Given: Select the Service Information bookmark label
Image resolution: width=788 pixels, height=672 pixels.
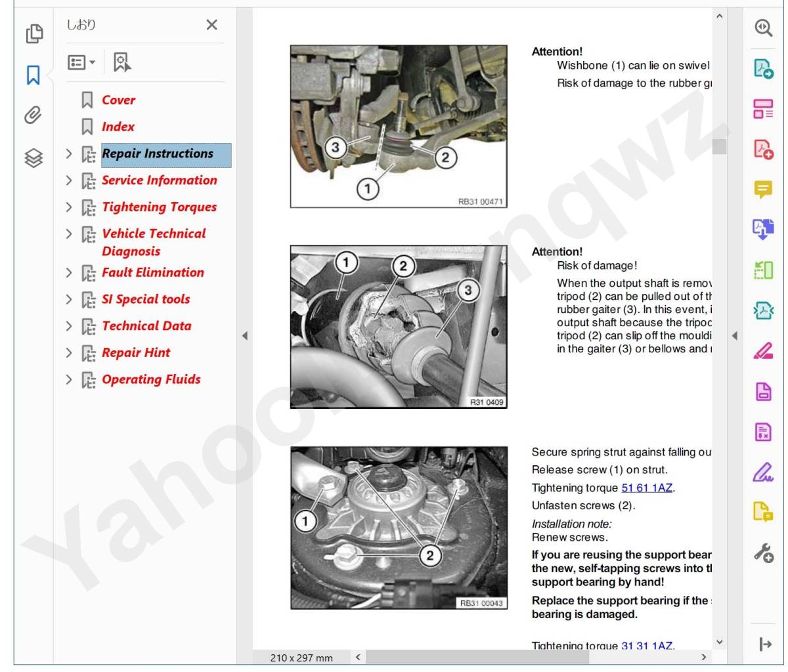Looking at the screenshot, I should pyautogui.click(x=160, y=180).
